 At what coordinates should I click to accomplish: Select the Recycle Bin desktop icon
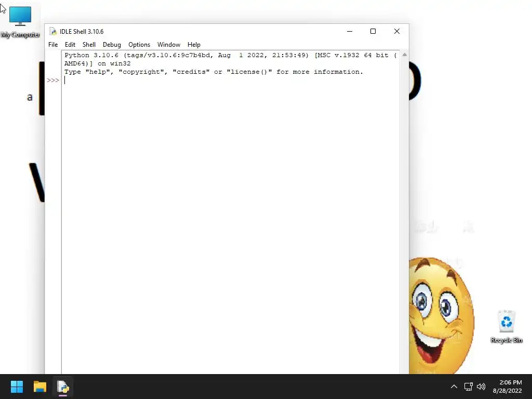tap(506, 326)
